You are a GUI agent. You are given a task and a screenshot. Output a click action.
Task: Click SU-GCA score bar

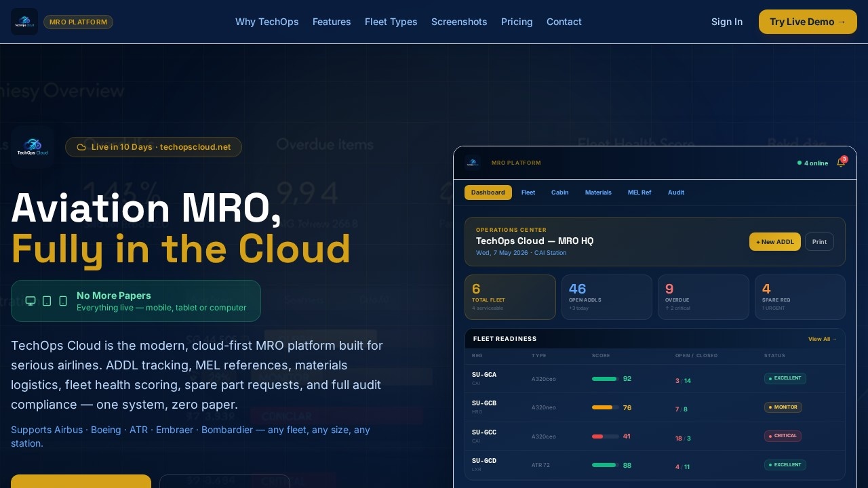tap(605, 379)
